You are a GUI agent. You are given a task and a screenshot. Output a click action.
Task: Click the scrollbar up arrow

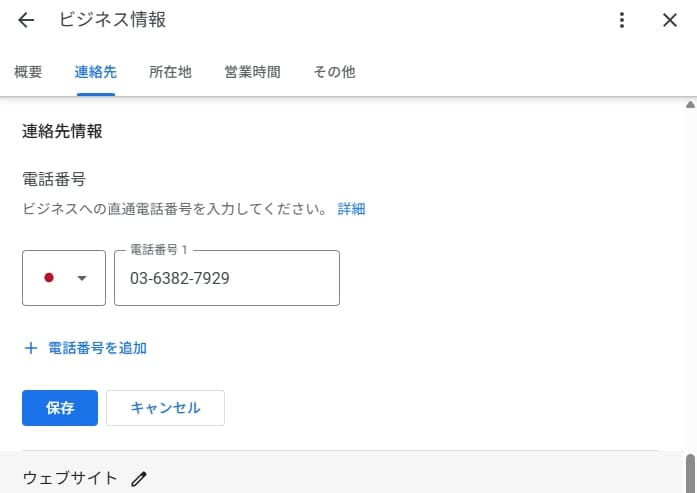pos(690,105)
